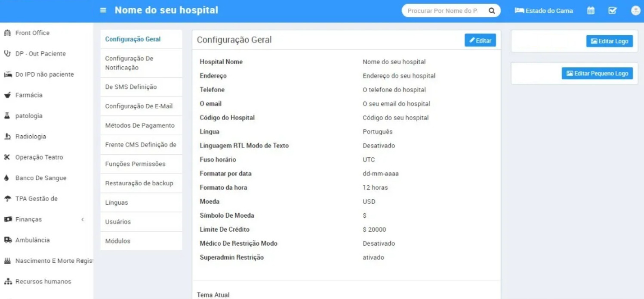Click the search magnifier icon
Screen dimensions: 644x299
(x=492, y=11)
